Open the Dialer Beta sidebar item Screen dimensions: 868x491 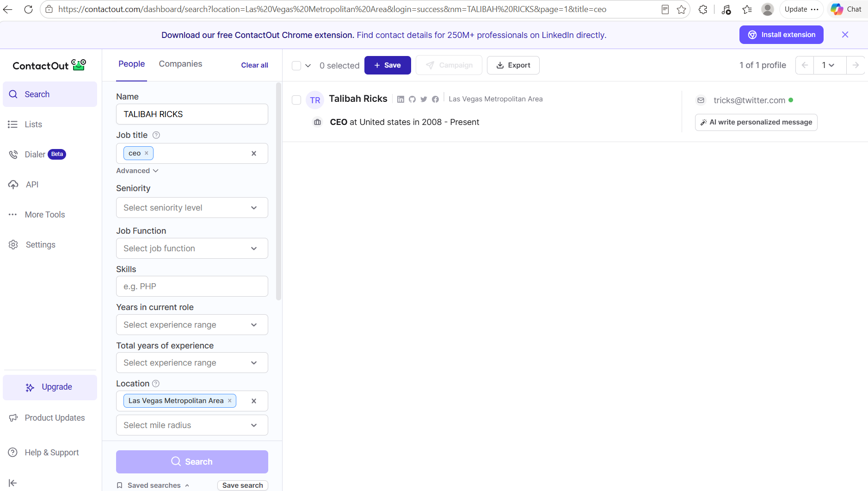tap(50, 155)
